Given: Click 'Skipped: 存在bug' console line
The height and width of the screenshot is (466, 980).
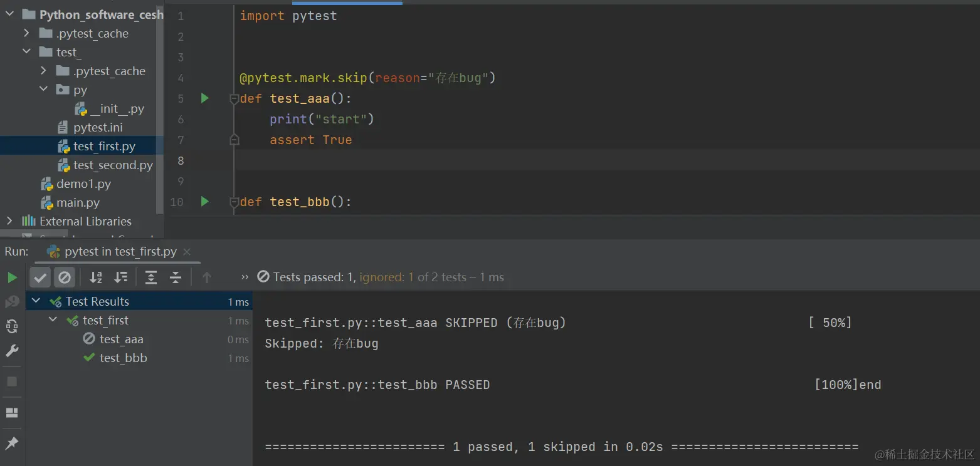Looking at the screenshot, I should click(x=322, y=343).
